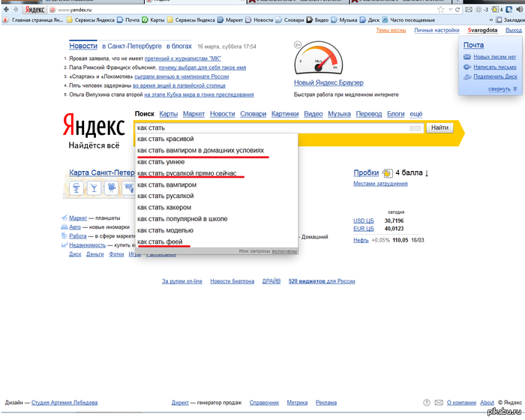The width and height of the screenshot is (525, 420).
Task: Click the cocktail glass bar icon on map
Action: pyautogui.click(x=94, y=188)
